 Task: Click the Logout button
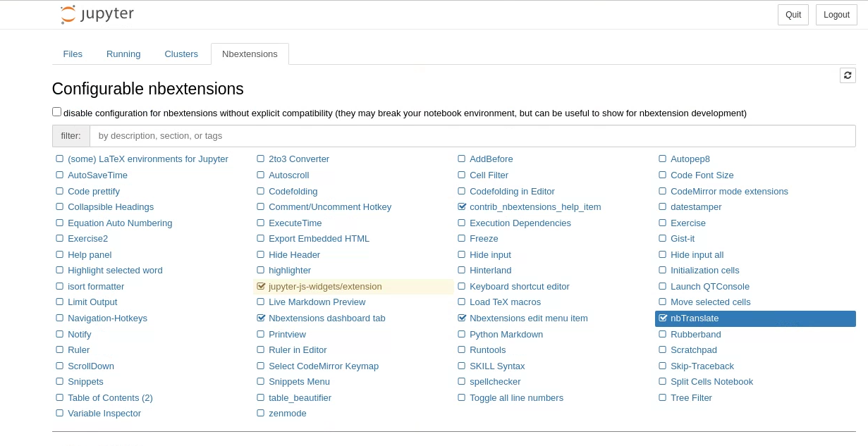click(836, 15)
